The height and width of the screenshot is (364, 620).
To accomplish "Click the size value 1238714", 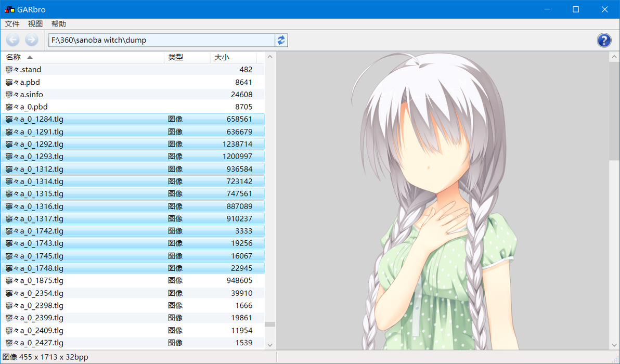I will pyautogui.click(x=237, y=144).
